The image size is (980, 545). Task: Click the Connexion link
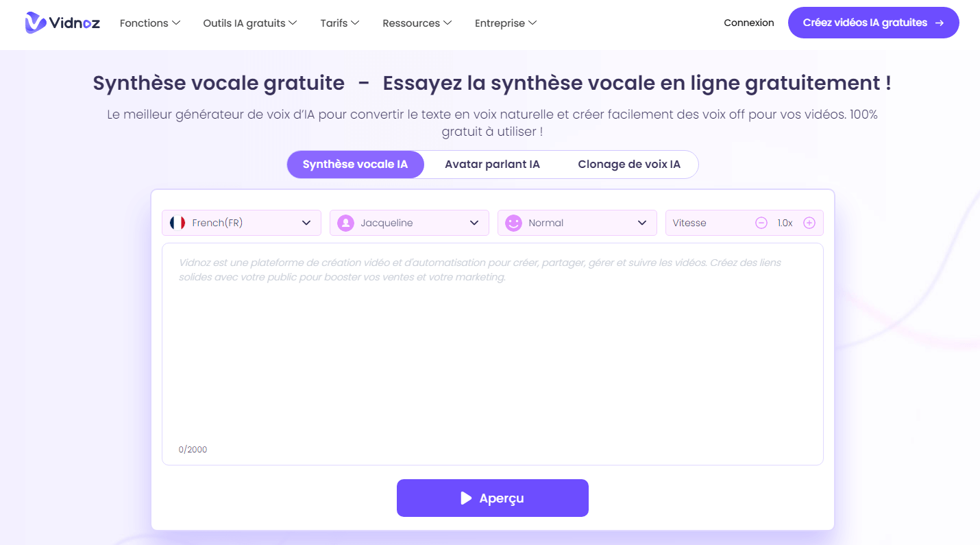point(749,23)
